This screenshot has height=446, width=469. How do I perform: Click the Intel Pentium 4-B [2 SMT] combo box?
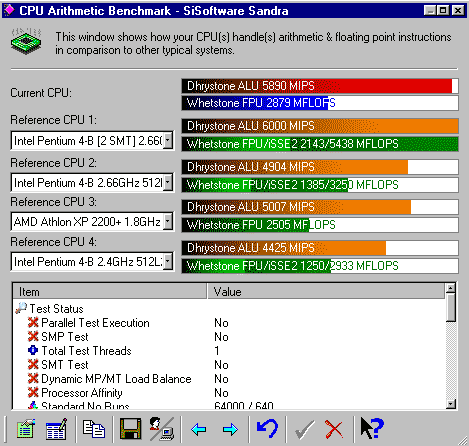(x=92, y=140)
